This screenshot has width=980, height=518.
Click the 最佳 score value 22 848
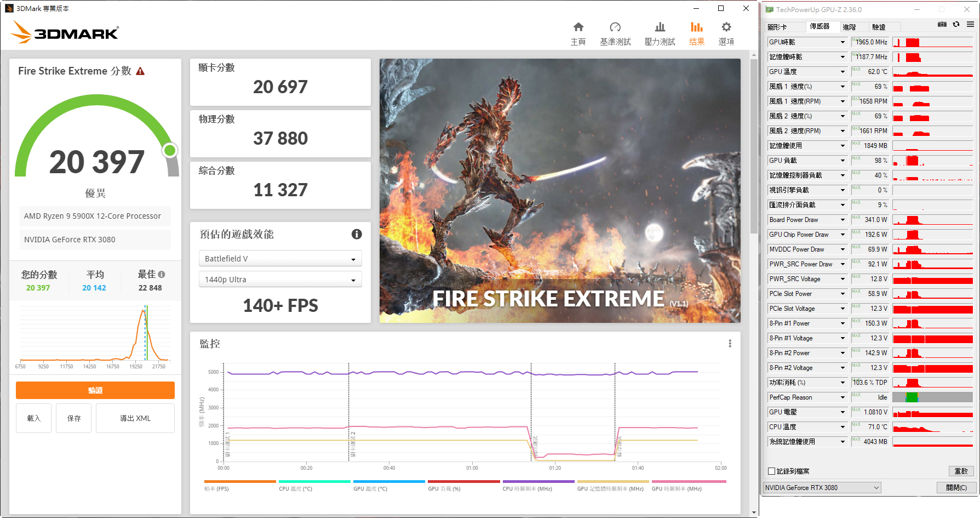coord(150,288)
